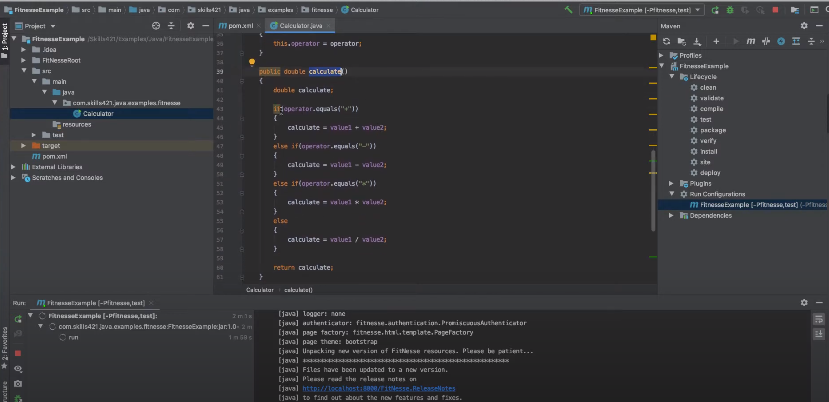This screenshot has height=402, width=829.
Task: Toggle soft-wrap in Run console
Action: point(818,319)
